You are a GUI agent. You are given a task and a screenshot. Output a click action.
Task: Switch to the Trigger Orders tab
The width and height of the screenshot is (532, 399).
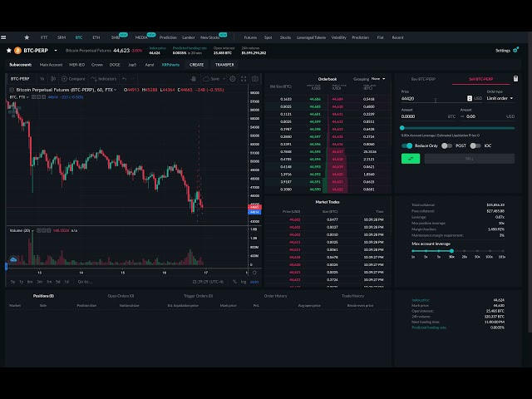point(198,296)
